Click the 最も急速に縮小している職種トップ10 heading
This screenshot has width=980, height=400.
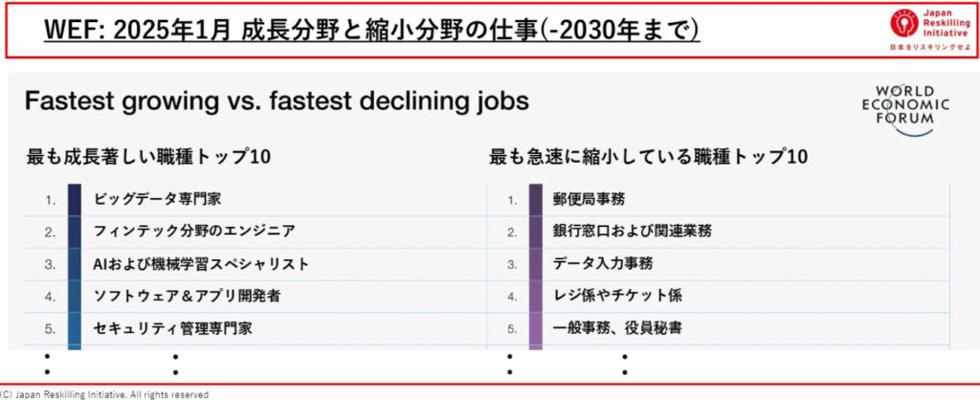point(648,157)
